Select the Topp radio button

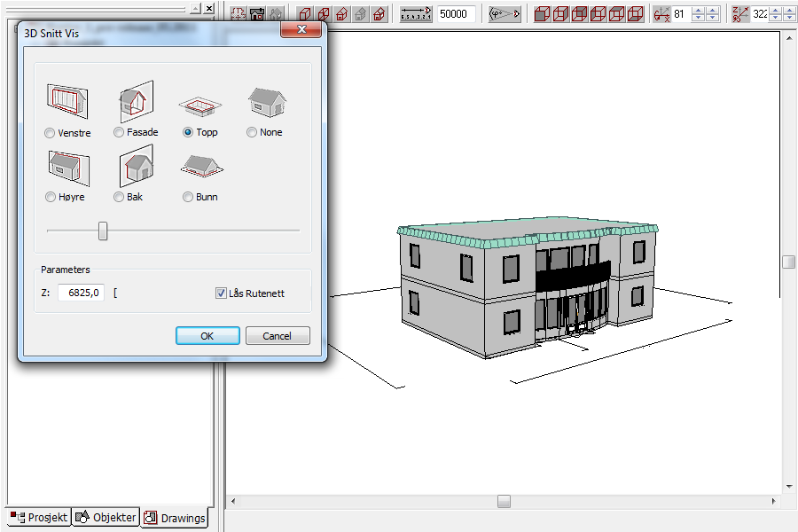[188, 132]
